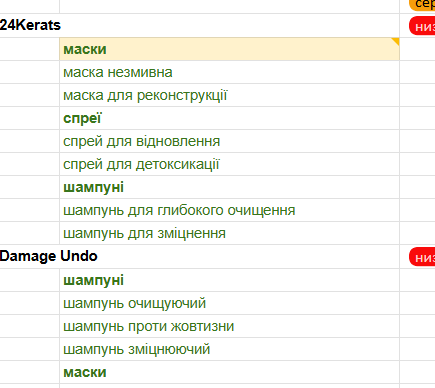Click the спрей для детоксикації cell
Viewport: 435px width, 388px height.
[x=229, y=164]
